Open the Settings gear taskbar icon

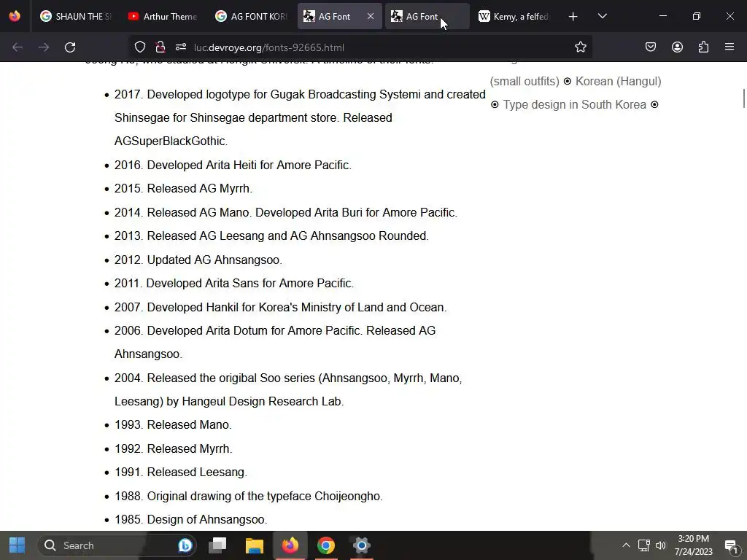tap(362, 545)
